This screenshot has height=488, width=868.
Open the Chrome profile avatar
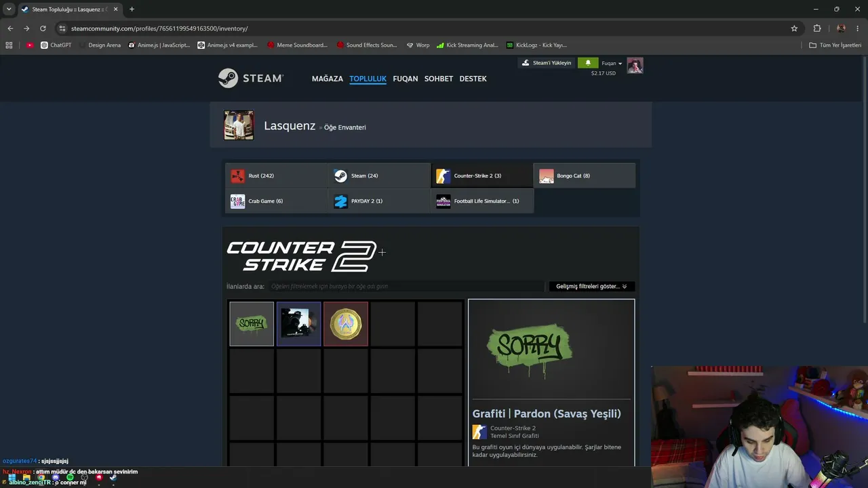coord(841,28)
